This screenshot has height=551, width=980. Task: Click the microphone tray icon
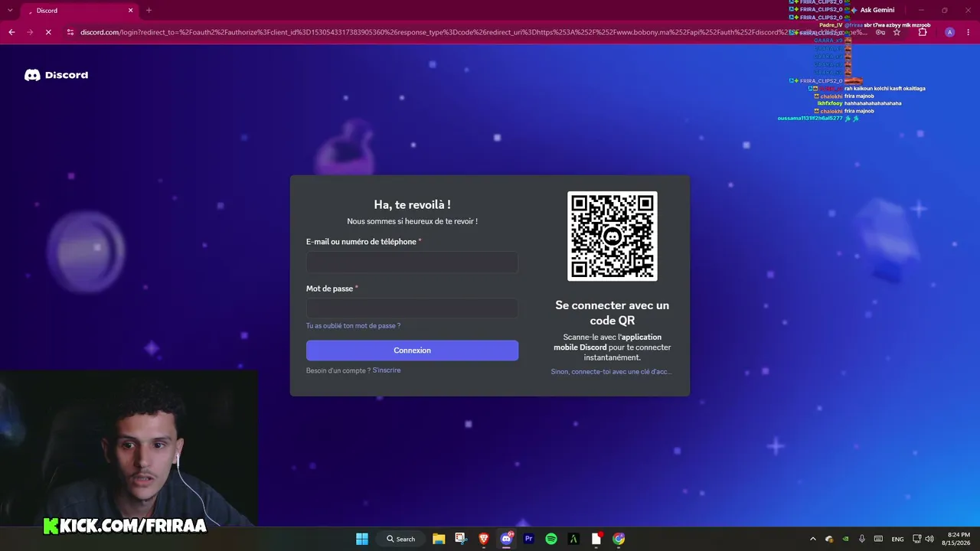tap(862, 539)
